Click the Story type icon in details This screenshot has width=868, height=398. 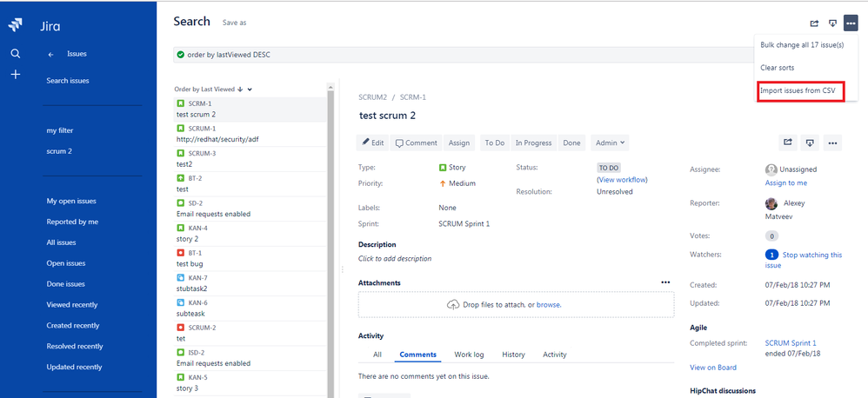443,167
